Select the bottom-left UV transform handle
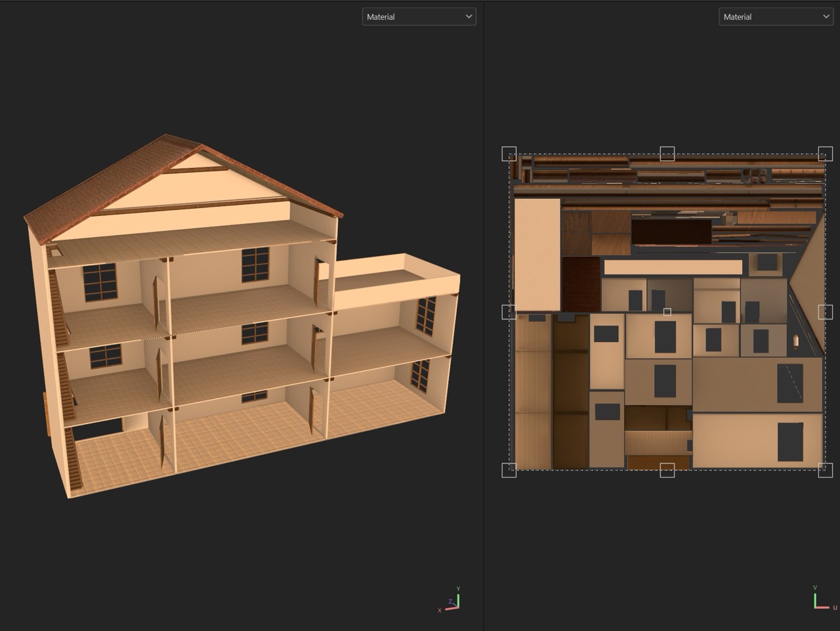840x631 pixels. [509, 470]
